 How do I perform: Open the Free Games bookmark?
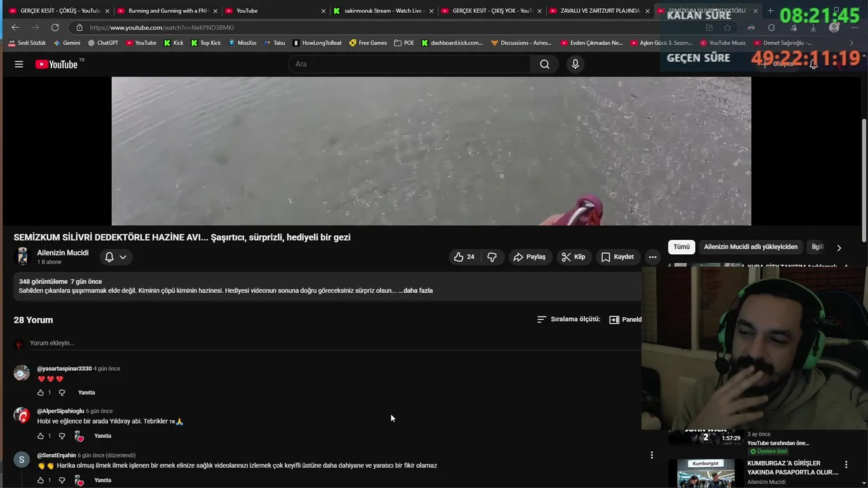pyautogui.click(x=368, y=43)
